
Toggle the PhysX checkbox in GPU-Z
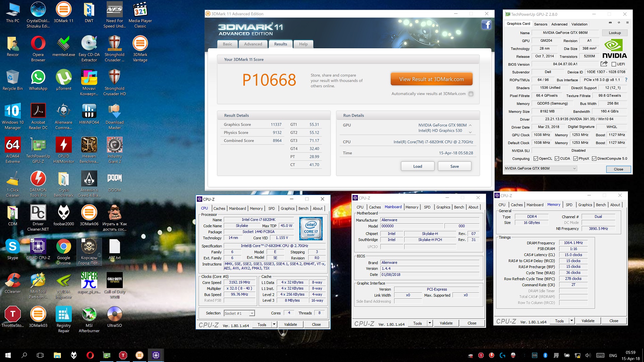click(x=576, y=159)
